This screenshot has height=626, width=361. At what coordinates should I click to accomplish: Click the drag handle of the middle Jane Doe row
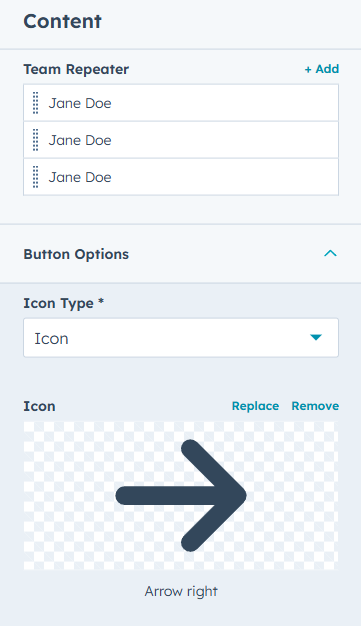(x=36, y=140)
